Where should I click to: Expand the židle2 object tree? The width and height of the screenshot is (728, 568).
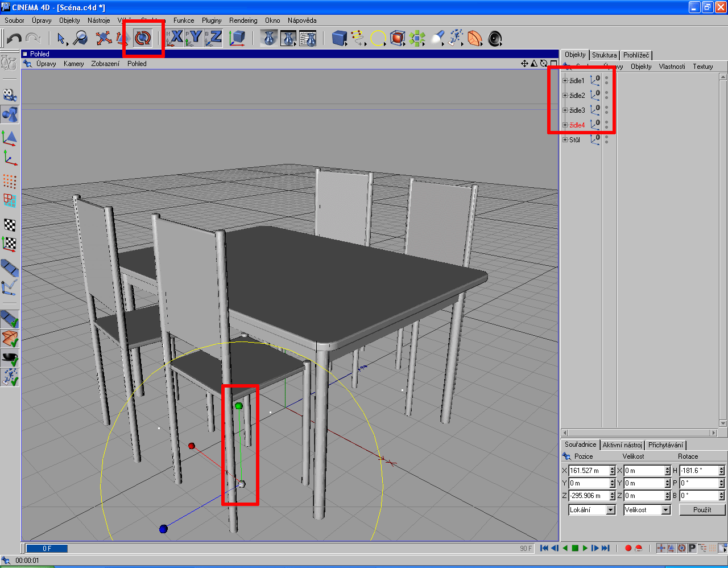coord(565,96)
